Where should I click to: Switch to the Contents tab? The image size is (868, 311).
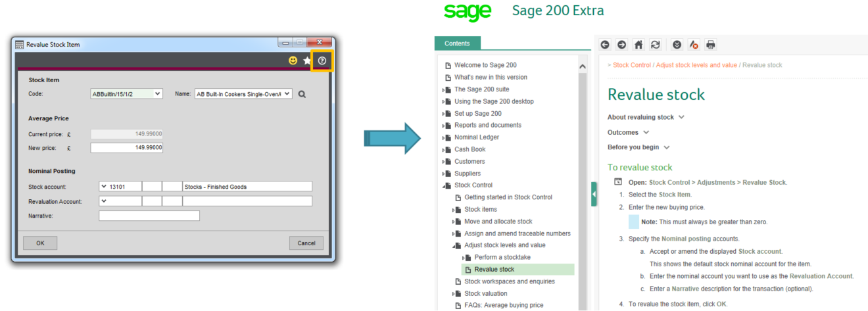[457, 43]
